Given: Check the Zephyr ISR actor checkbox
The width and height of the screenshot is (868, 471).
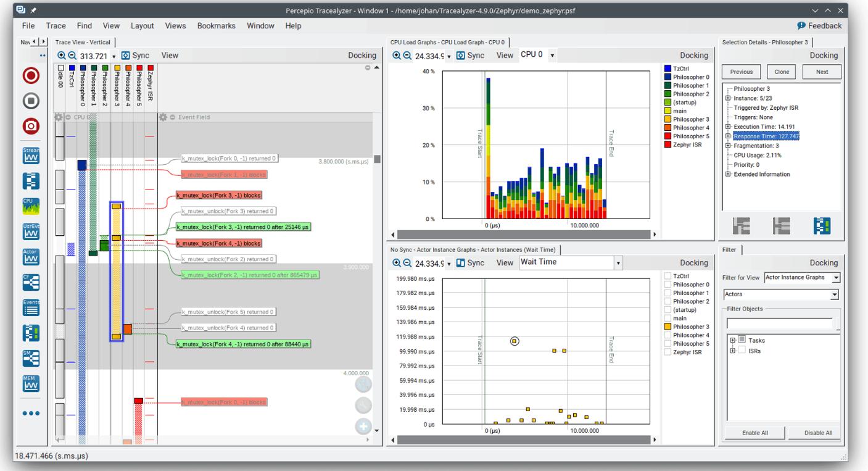Looking at the screenshot, I should point(668,352).
